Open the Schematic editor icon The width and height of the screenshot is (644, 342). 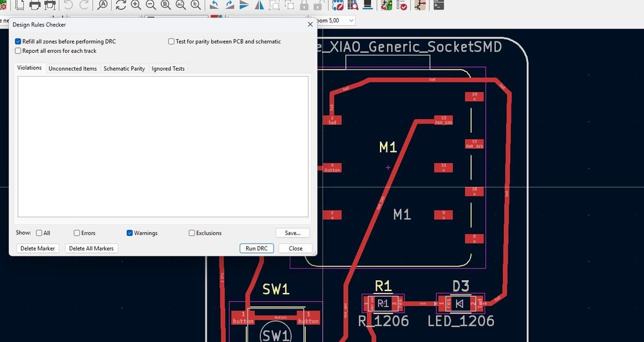click(420, 5)
